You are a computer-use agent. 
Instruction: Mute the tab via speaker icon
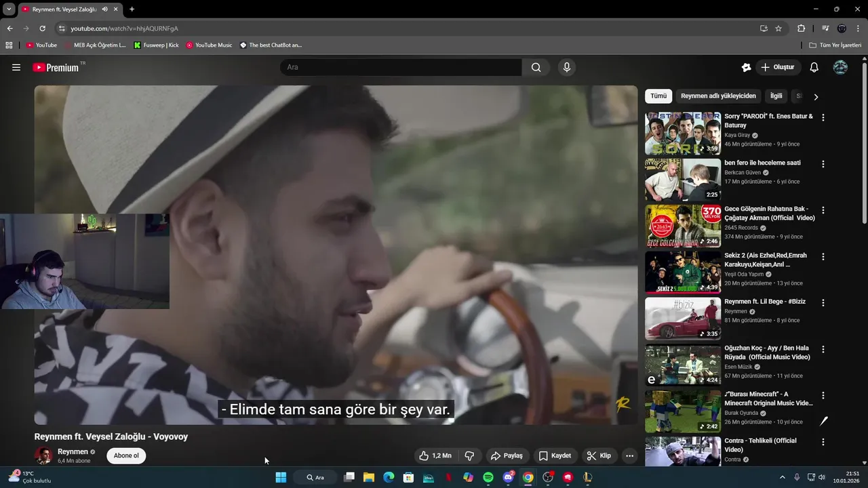104,9
